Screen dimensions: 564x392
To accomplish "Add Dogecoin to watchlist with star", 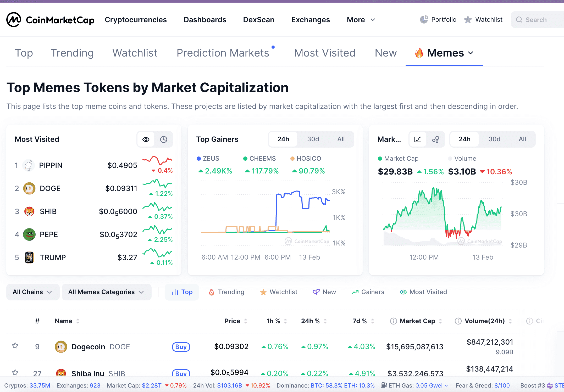I will [x=15, y=346].
